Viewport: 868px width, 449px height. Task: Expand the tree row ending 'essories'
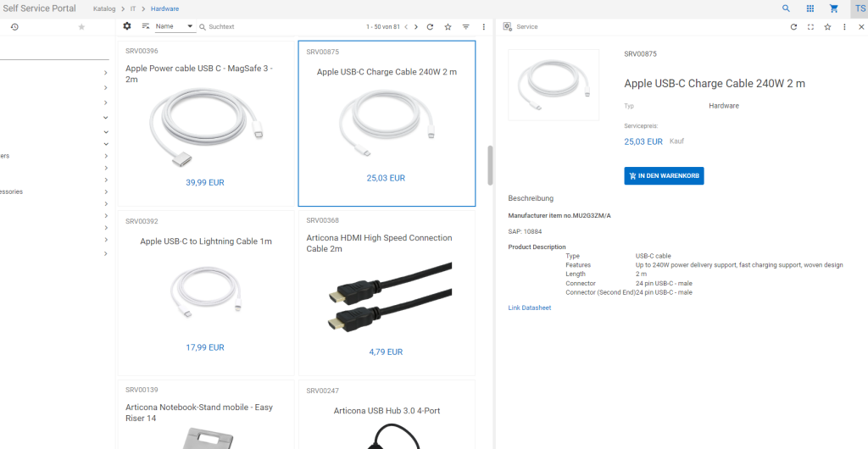point(105,191)
